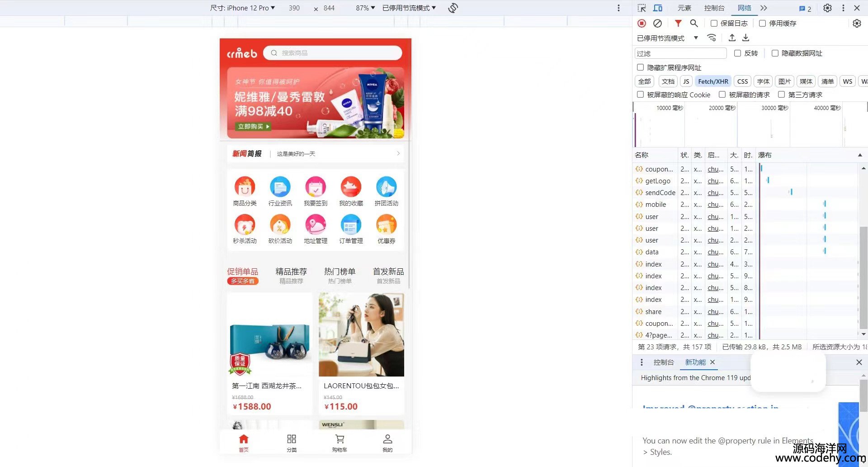Expand more DevTools tabs chevron
The width and height of the screenshot is (868, 467).
pos(764,8)
